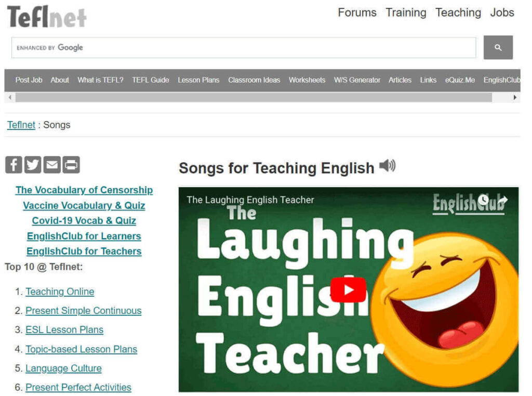Screen dimensions: 532x396
Task: Open Vaccine Vocabulary & Quiz link
Action: coord(84,205)
